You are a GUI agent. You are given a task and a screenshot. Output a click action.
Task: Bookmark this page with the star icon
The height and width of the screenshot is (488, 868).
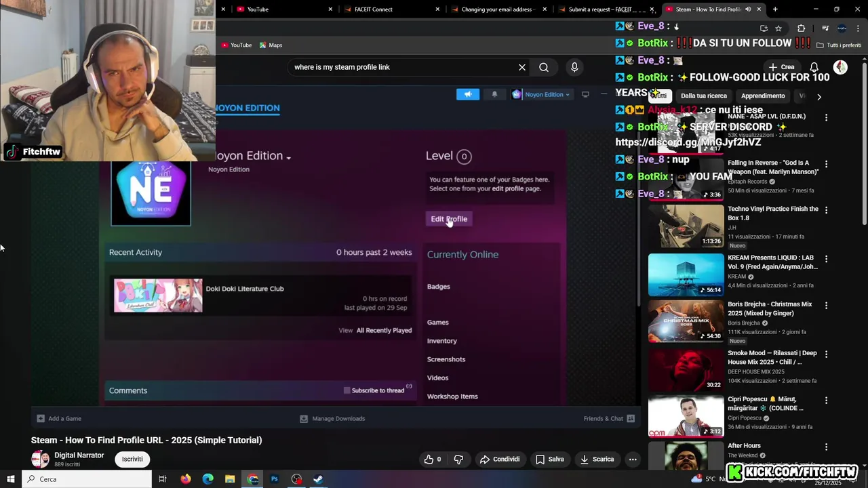tap(778, 28)
